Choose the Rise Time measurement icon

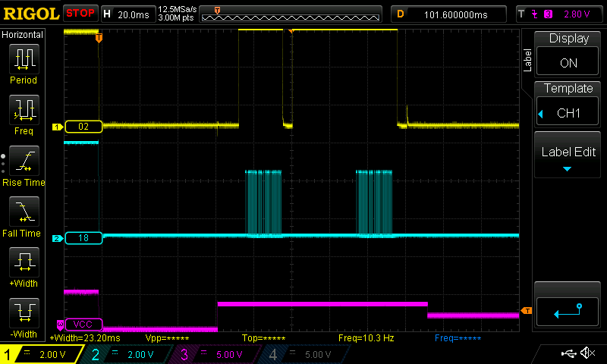tap(23, 162)
